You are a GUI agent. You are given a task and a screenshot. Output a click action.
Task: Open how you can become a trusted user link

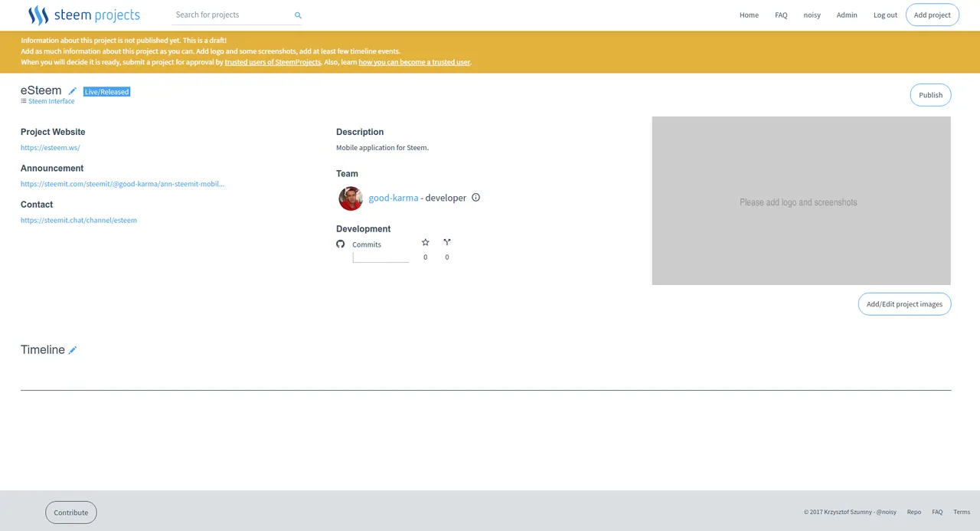[x=414, y=62]
